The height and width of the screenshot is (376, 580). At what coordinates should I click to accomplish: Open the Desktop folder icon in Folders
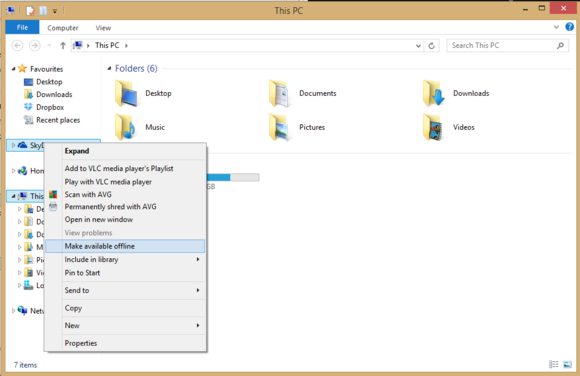127,94
